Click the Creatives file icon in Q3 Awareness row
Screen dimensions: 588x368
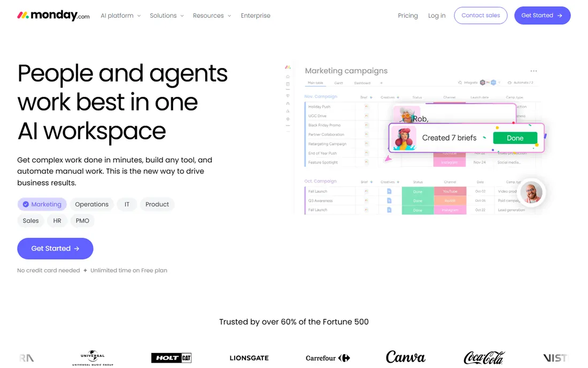(x=389, y=201)
